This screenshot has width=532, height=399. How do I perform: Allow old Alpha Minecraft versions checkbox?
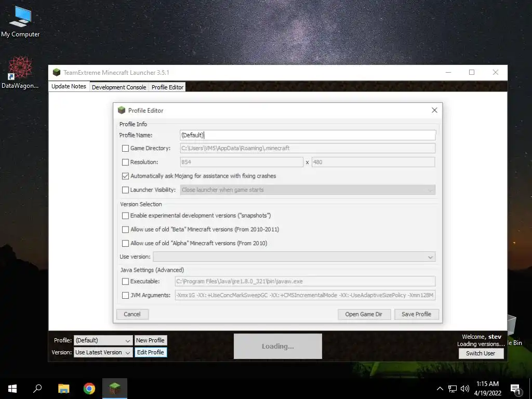(125, 243)
